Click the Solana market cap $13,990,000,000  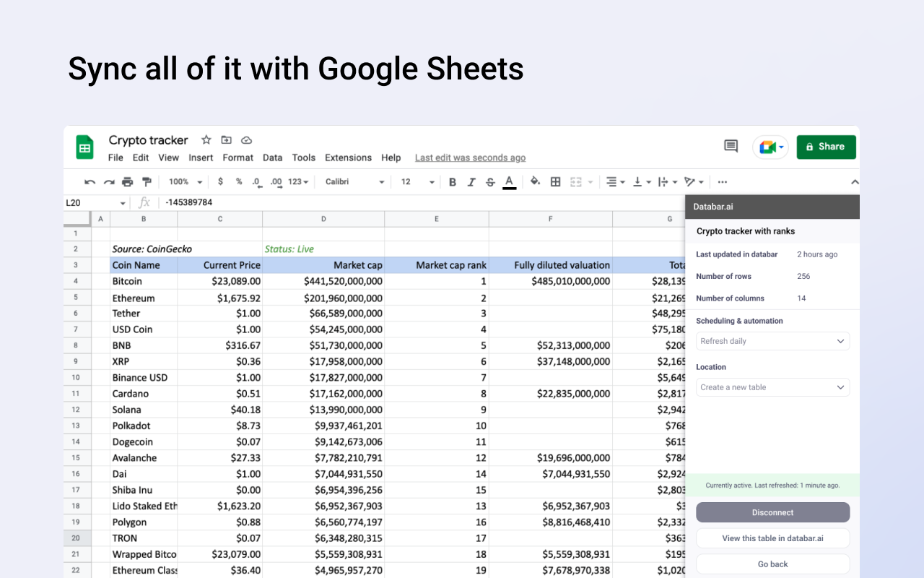(323, 410)
